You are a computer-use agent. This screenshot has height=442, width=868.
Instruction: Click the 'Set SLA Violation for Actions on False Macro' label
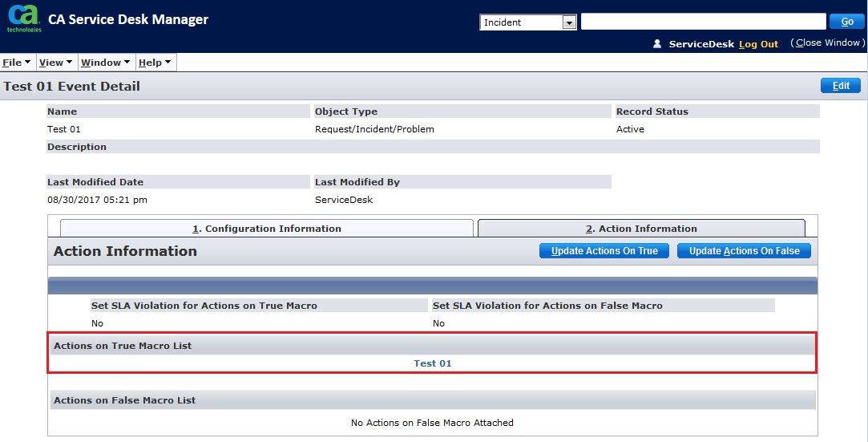(547, 306)
